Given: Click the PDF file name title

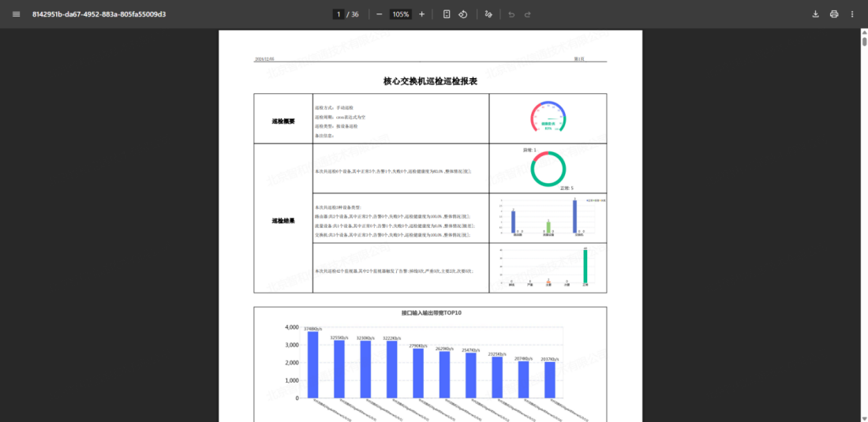Looking at the screenshot, I should pyautogui.click(x=99, y=14).
